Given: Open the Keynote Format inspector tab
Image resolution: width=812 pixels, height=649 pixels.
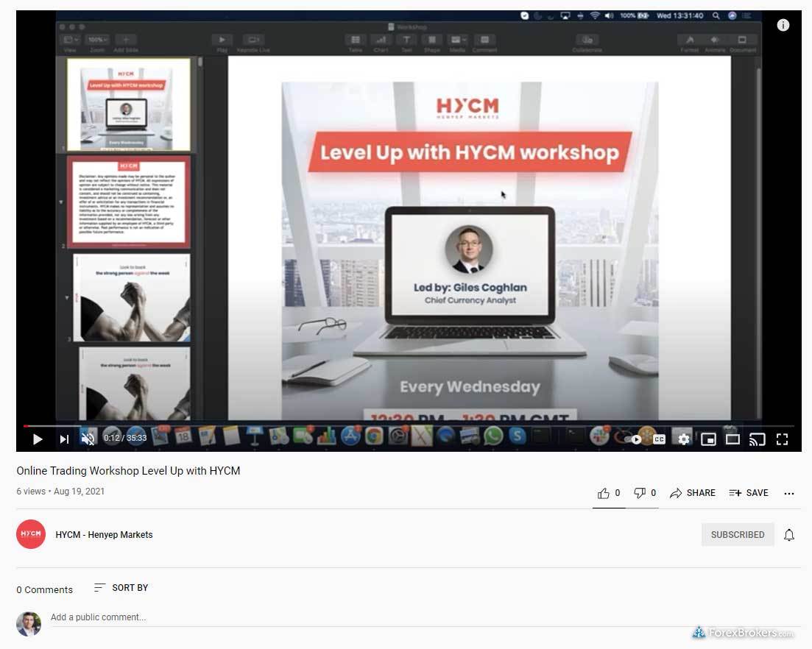Looking at the screenshot, I should (689, 40).
